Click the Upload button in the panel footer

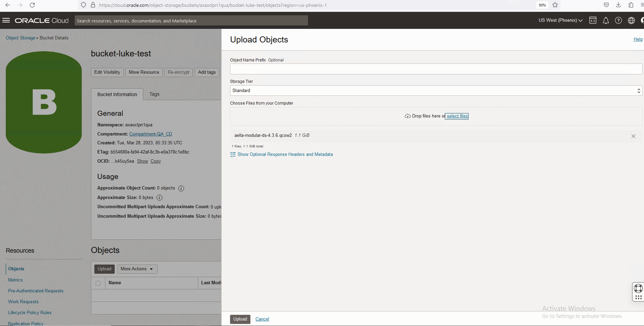point(240,319)
